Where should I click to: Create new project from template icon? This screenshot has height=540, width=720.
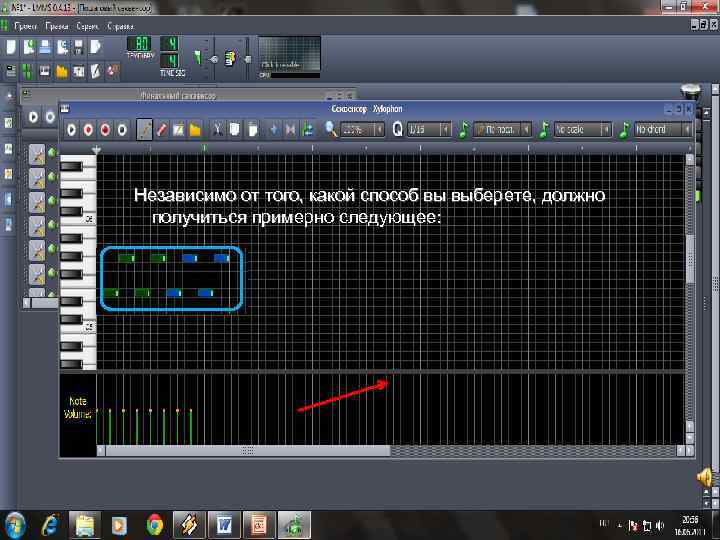(28, 47)
